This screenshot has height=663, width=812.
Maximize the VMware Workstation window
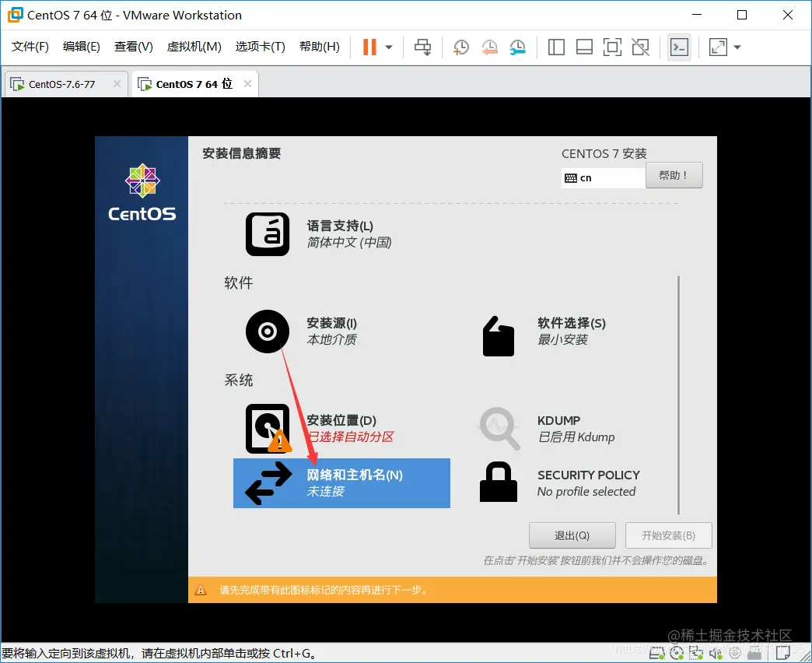[x=742, y=15]
